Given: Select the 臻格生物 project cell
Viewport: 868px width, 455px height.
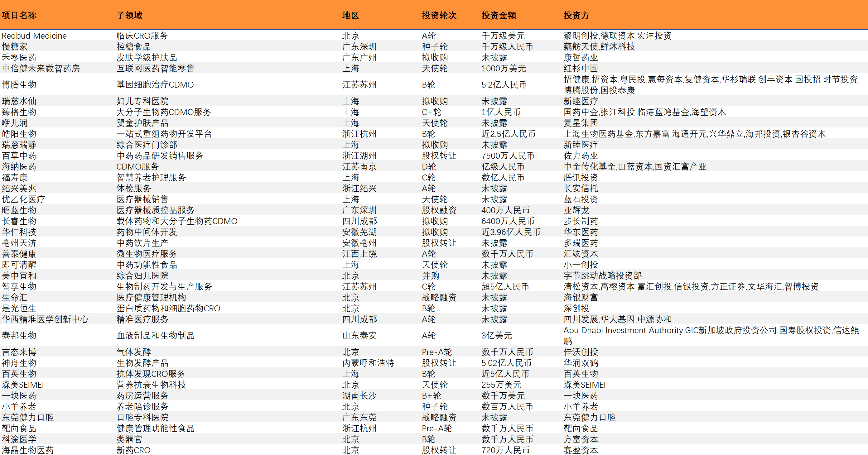Looking at the screenshot, I should tap(19, 112).
